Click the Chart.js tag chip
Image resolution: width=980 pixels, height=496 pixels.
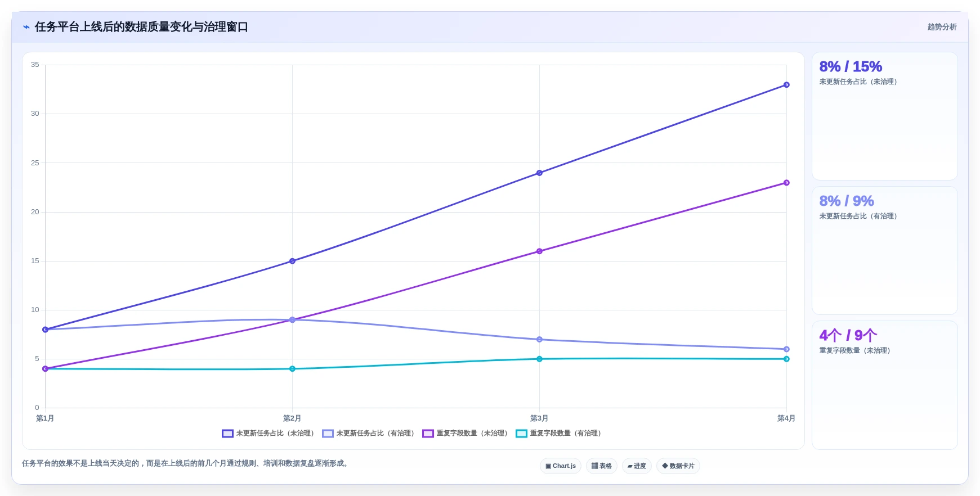(x=561, y=466)
